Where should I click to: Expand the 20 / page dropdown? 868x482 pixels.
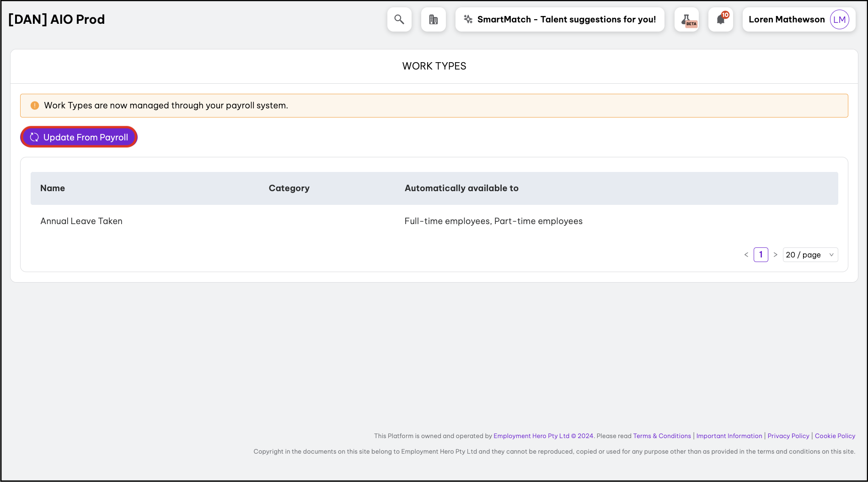pos(810,255)
